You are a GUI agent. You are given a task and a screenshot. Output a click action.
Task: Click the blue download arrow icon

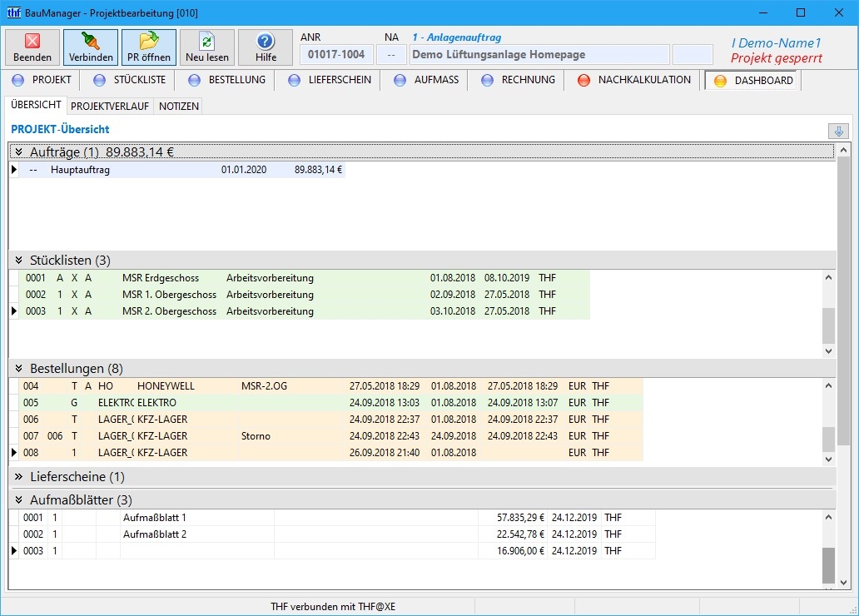point(838,132)
